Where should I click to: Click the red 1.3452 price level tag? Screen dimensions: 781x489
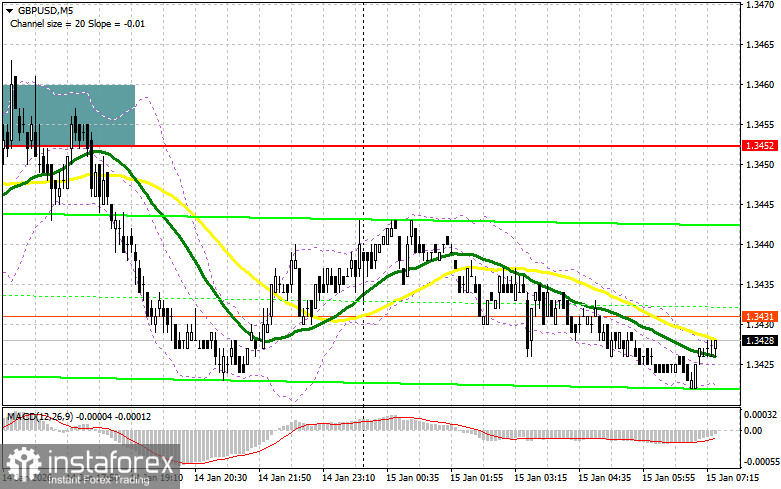[x=760, y=146]
